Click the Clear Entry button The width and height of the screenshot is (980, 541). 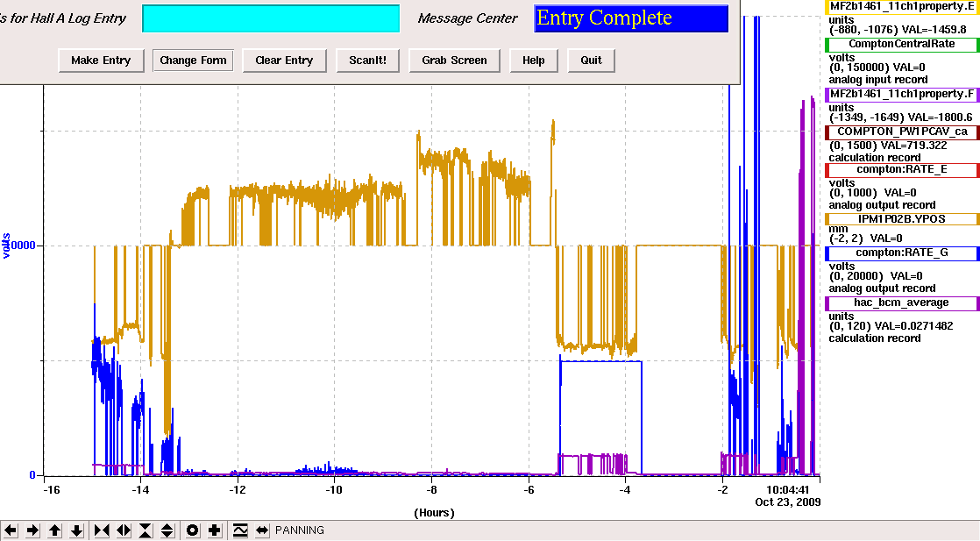284,61
